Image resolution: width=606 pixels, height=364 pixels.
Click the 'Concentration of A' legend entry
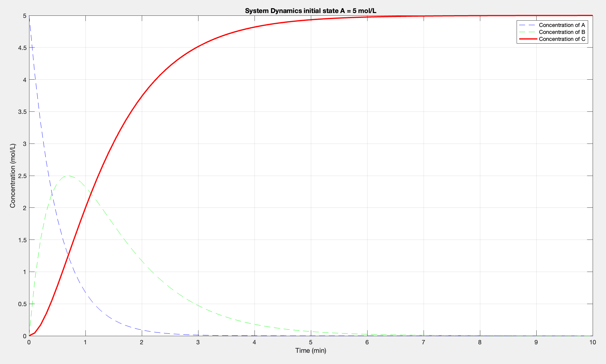[x=562, y=25]
